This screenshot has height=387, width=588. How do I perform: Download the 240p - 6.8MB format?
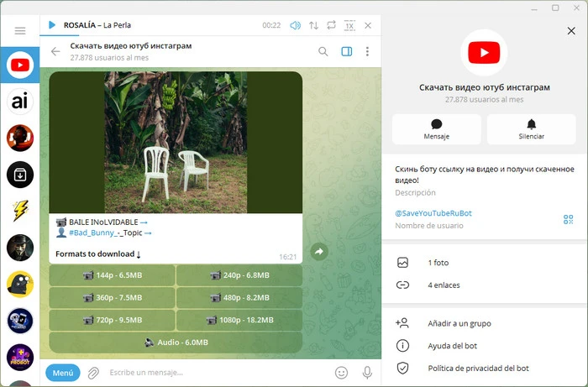pyautogui.click(x=239, y=275)
